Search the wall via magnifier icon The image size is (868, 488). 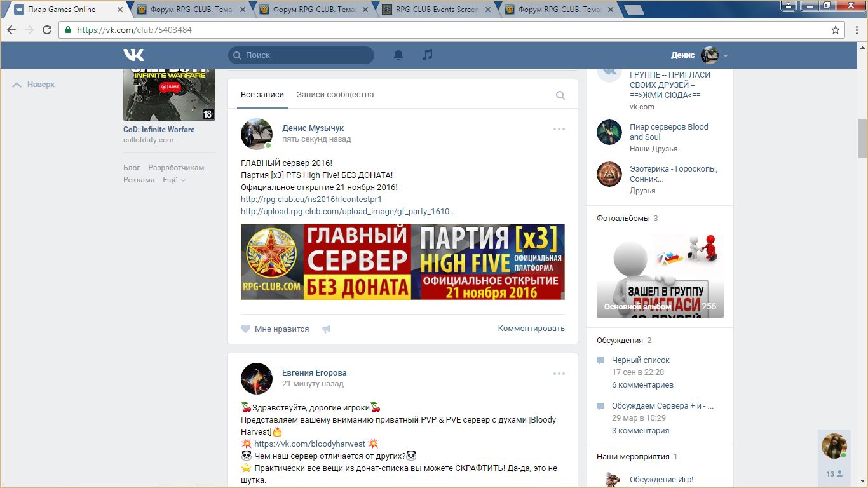pyautogui.click(x=560, y=95)
